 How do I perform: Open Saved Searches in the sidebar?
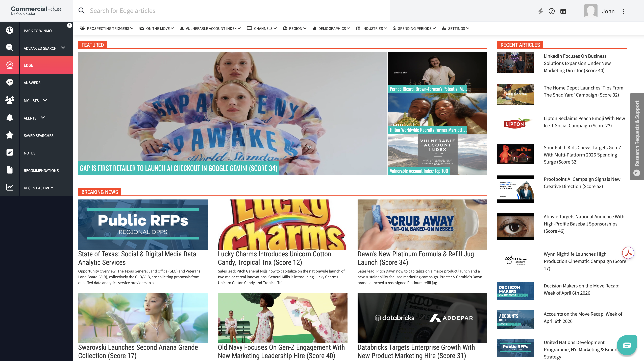pyautogui.click(x=38, y=136)
